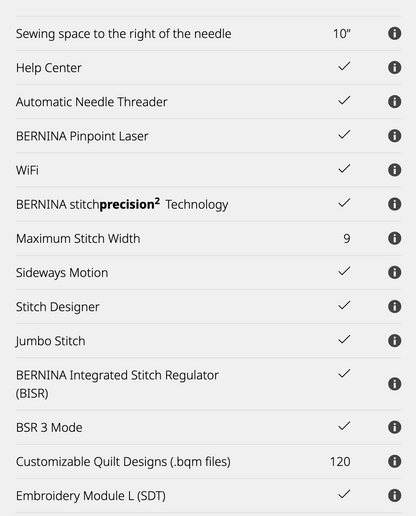Open info icon for Sewing space row
The width and height of the screenshot is (416, 516).
[394, 33]
